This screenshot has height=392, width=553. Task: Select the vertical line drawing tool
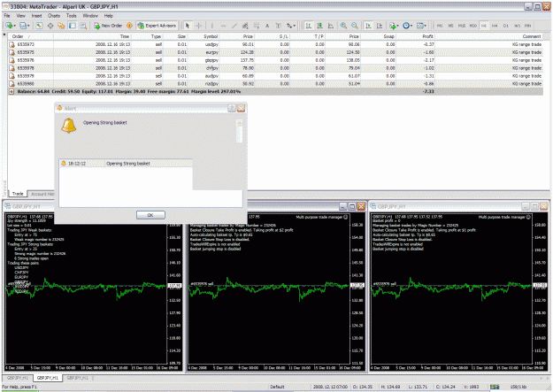click(212, 26)
